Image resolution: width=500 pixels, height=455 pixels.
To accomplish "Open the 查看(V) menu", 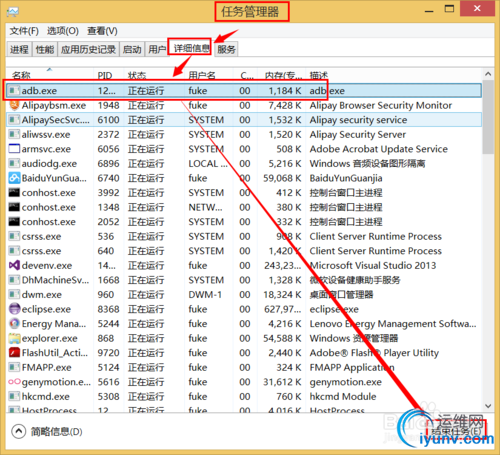I will pyautogui.click(x=102, y=31).
